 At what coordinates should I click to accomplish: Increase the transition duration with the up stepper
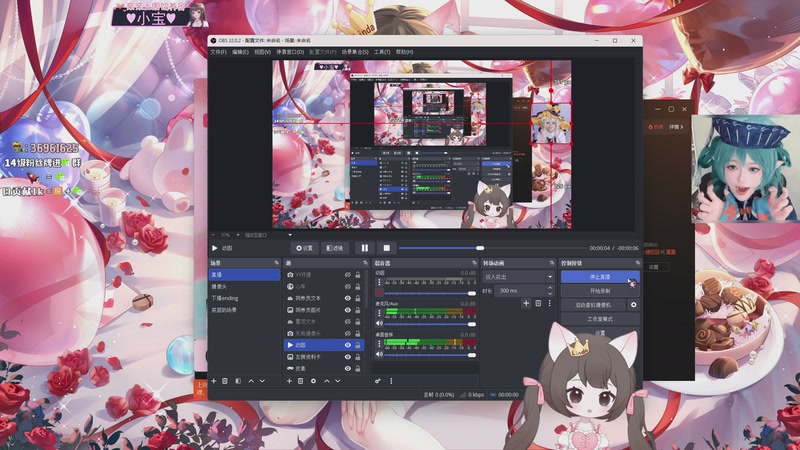pos(550,288)
